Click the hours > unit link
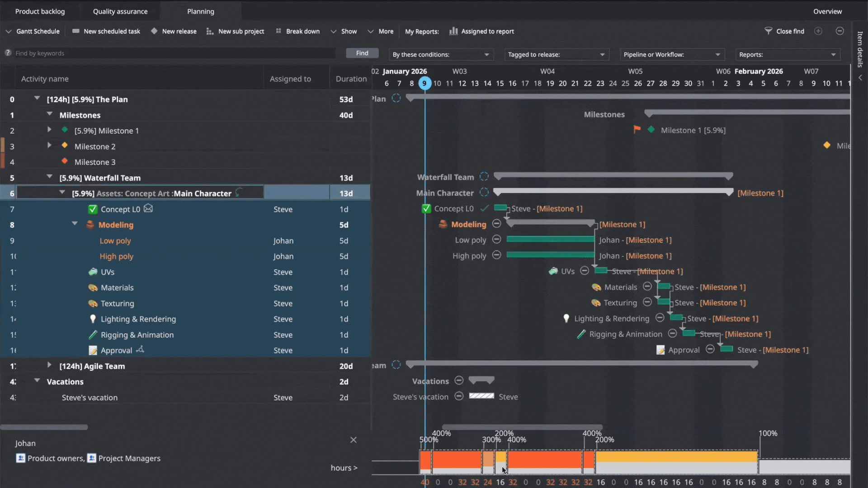This screenshot has width=868, height=488. 344,468
